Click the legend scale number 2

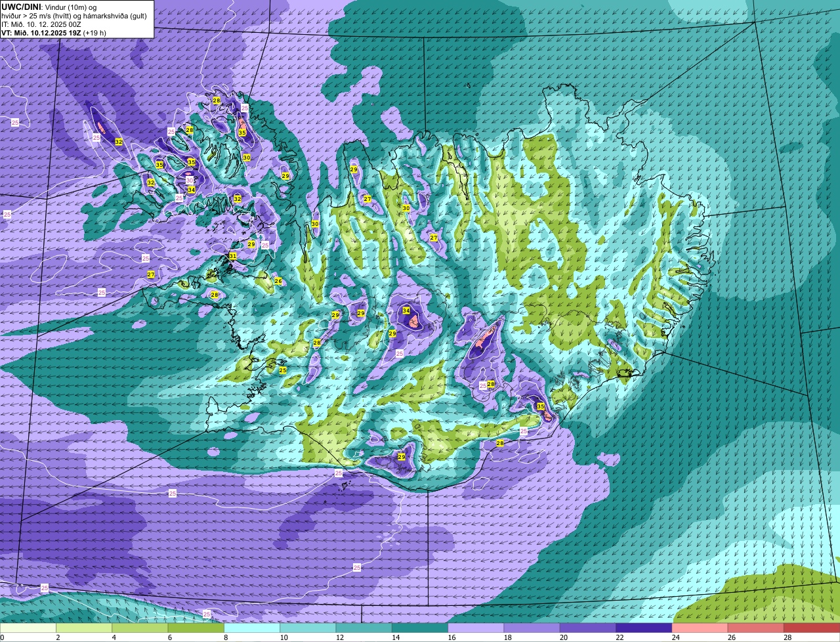58,637
